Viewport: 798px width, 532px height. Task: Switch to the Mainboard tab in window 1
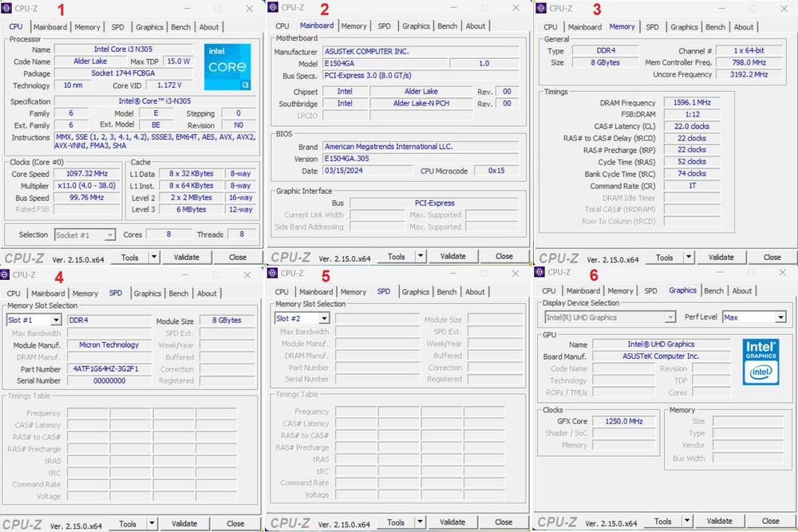pyautogui.click(x=49, y=27)
